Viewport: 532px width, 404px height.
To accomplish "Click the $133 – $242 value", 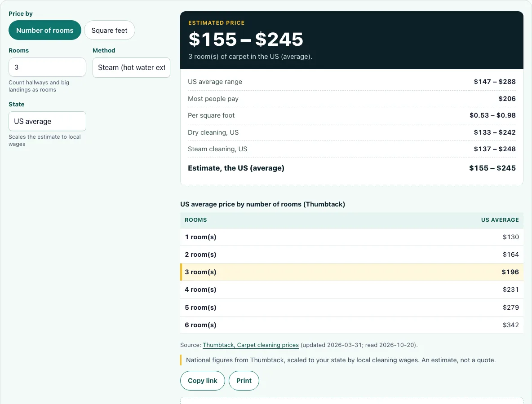I will click(495, 132).
